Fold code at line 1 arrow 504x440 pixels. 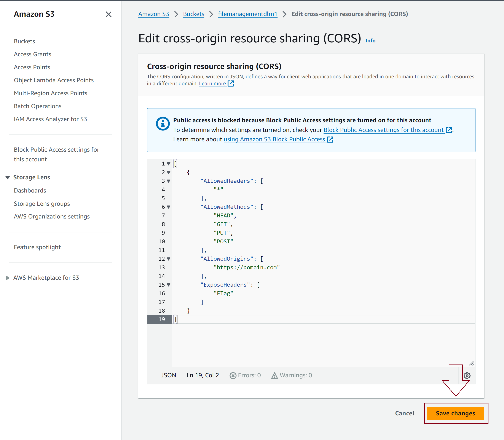coord(169,164)
